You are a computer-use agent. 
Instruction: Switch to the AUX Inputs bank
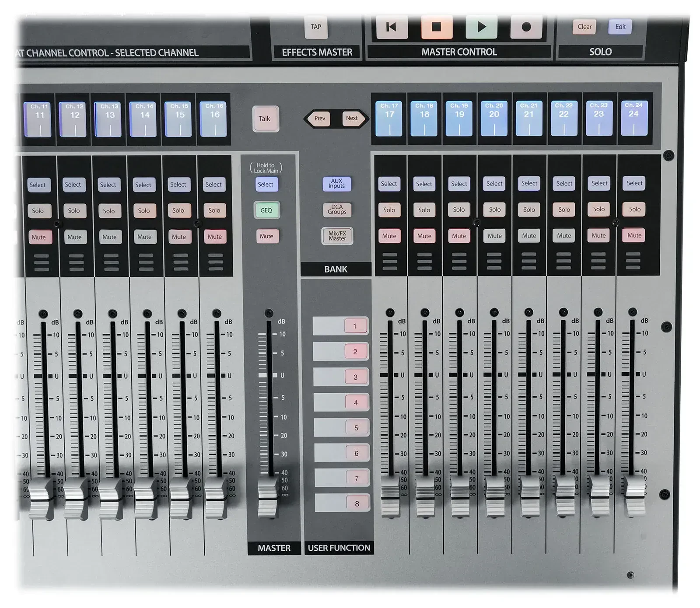[336, 183]
